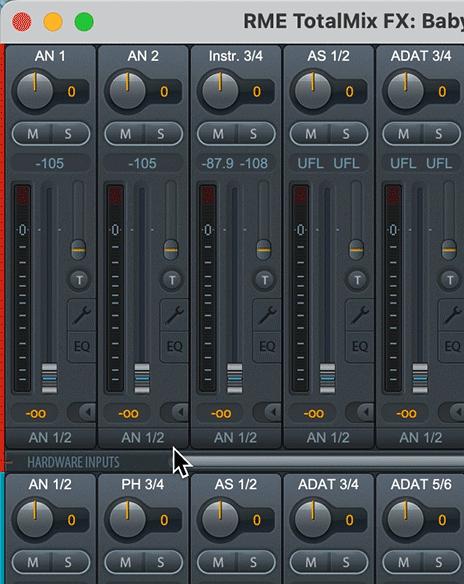Click the -87.9 -108 peak readout

tap(235, 164)
